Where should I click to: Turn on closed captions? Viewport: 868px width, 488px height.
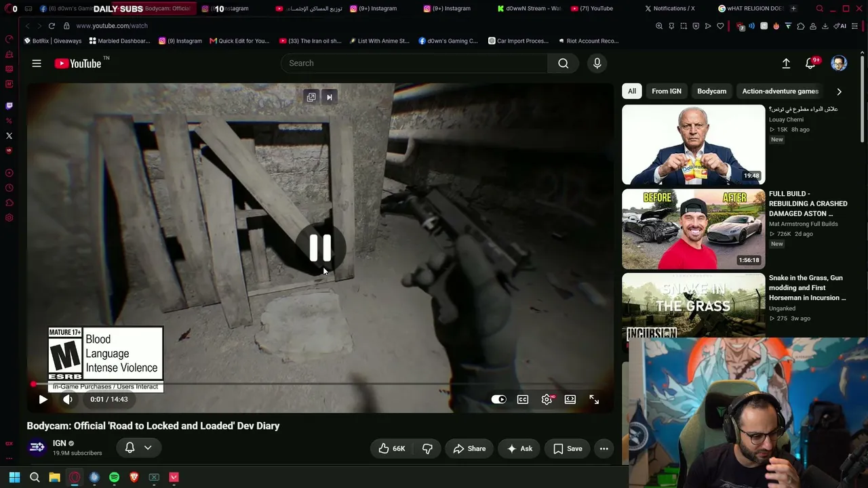point(523,399)
